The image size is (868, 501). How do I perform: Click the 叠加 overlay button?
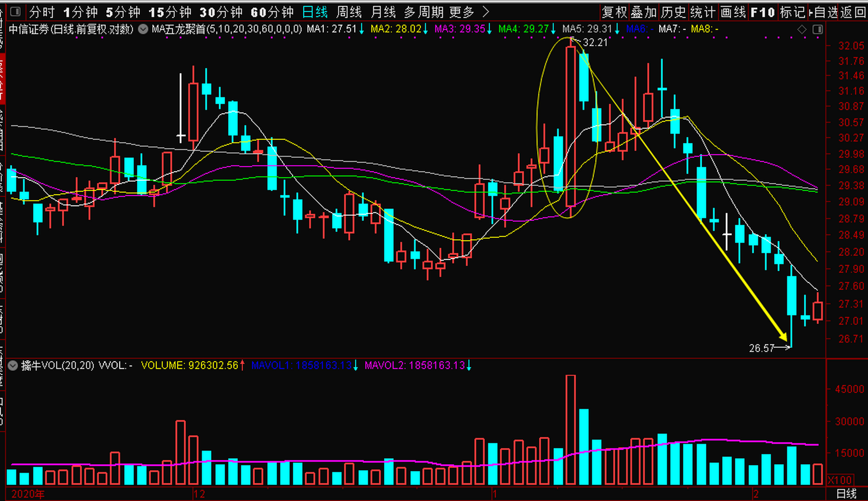pyautogui.click(x=644, y=12)
